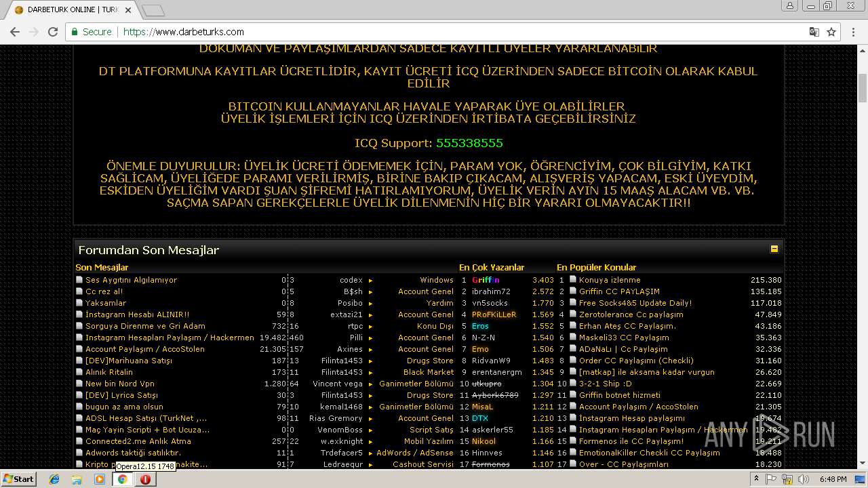Go to last post arrow after Posibo

coord(370,304)
